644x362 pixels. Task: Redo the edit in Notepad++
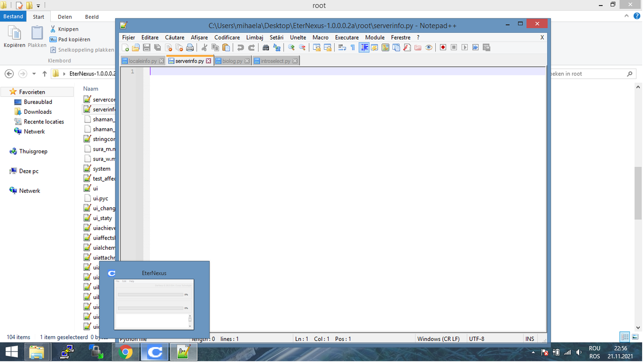251,48
